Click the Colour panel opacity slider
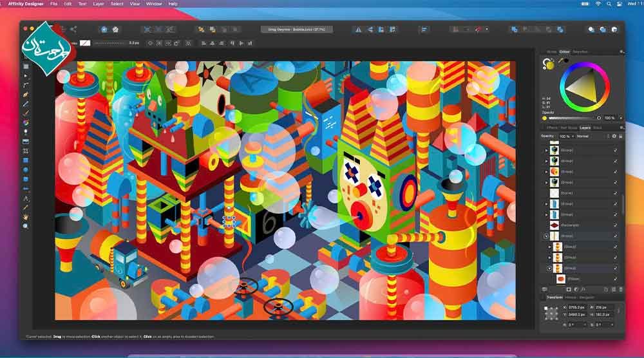 [574, 118]
